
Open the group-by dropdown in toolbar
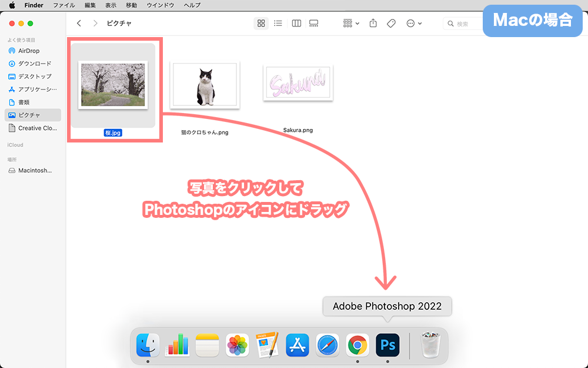[351, 24]
